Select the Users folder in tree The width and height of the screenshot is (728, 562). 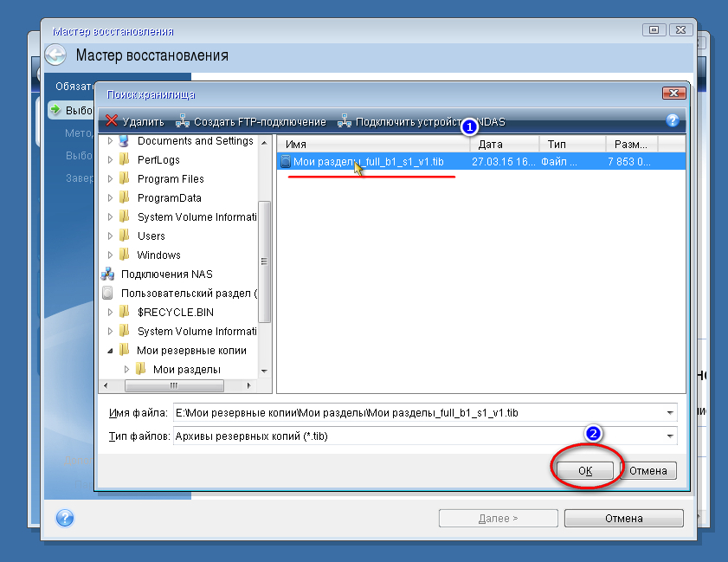(x=151, y=236)
